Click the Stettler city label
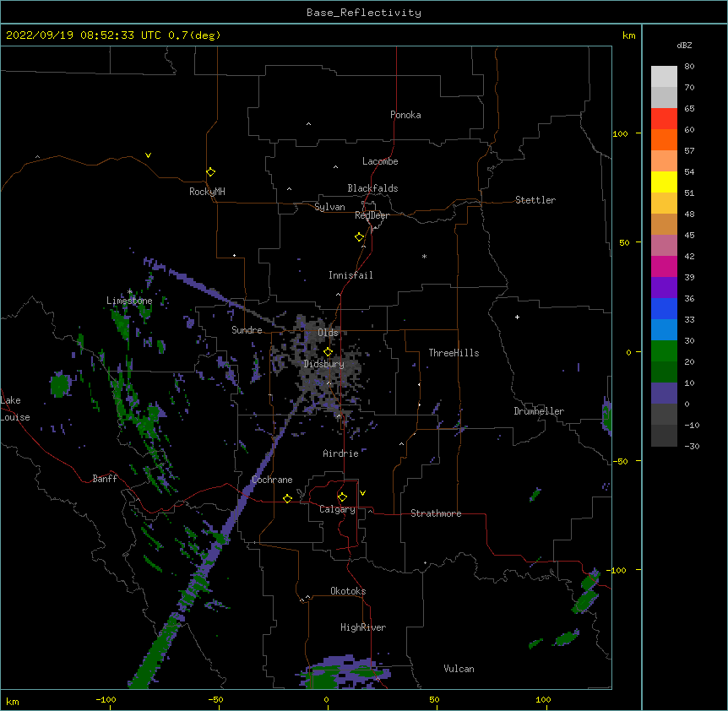The height and width of the screenshot is (711, 728). click(x=535, y=200)
